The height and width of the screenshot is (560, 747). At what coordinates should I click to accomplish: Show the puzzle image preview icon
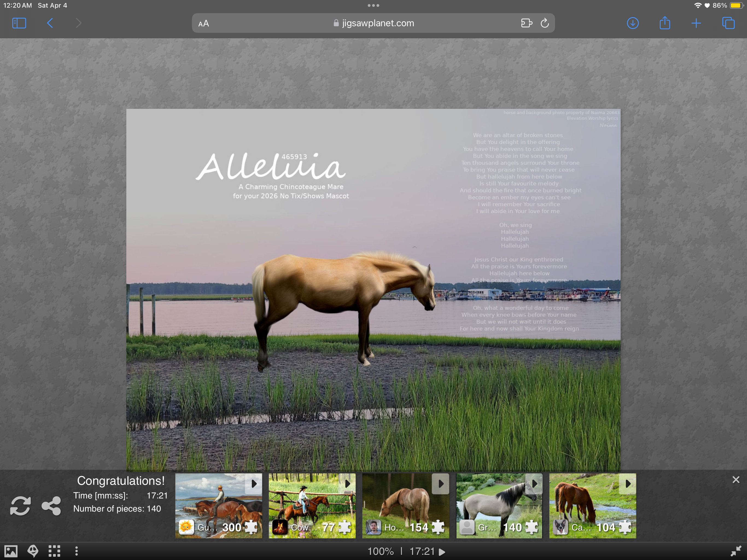pos(11,551)
